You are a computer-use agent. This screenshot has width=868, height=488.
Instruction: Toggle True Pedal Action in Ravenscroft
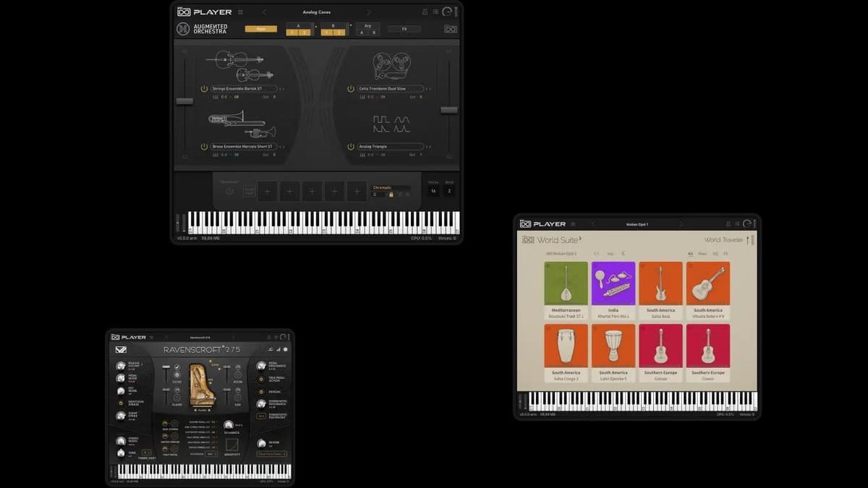[260, 378]
